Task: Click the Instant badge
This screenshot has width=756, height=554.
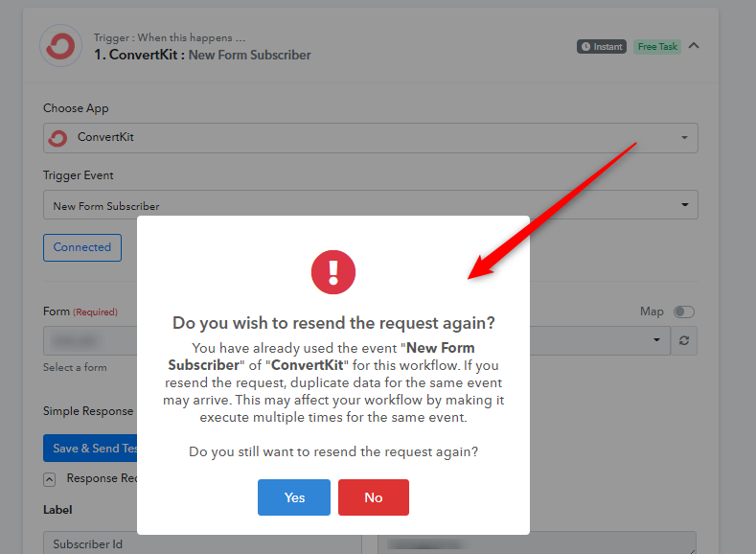Action: click(x=601, y=47)
